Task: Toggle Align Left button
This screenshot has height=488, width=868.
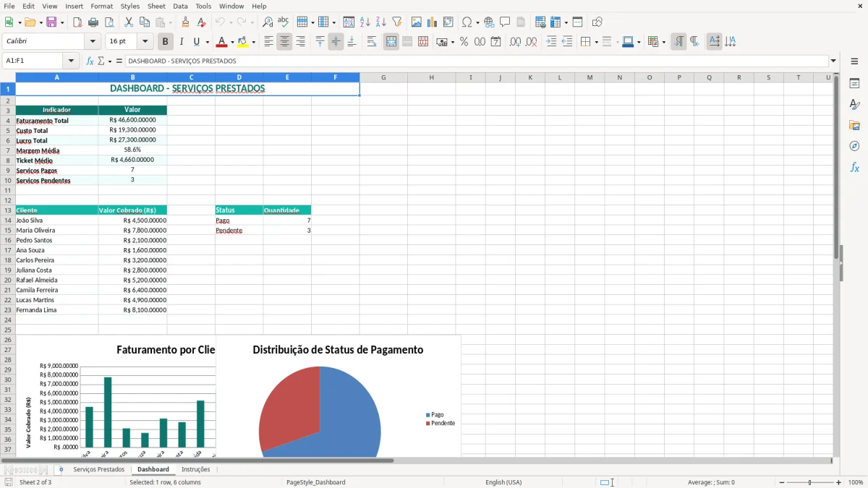Action: tap(269, 42)
